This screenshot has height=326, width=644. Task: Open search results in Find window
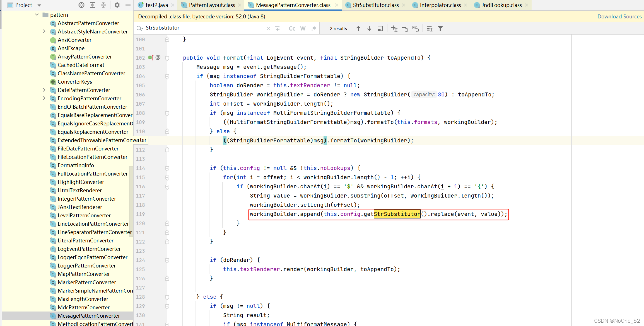pos(380,28)
